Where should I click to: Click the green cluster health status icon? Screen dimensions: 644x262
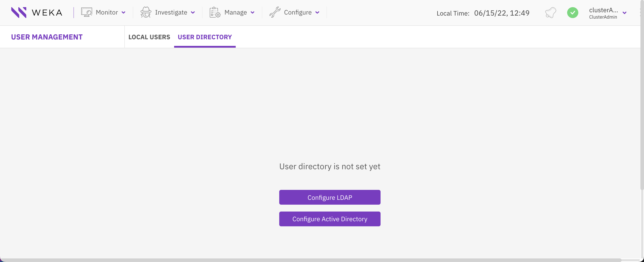point(573,12)
